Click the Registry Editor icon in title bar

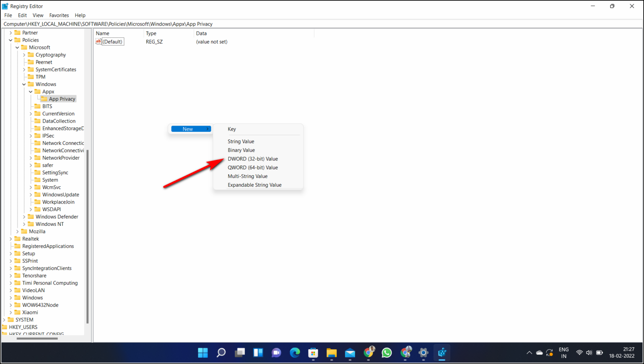pyautogui.click(x=5, y=6)
